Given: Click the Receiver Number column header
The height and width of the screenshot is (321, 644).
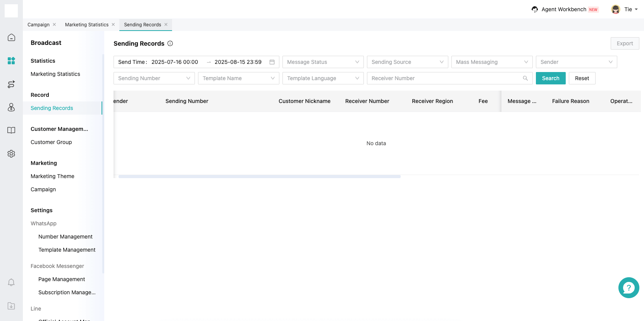Looking at the screenshot, I should click(367, 101).
